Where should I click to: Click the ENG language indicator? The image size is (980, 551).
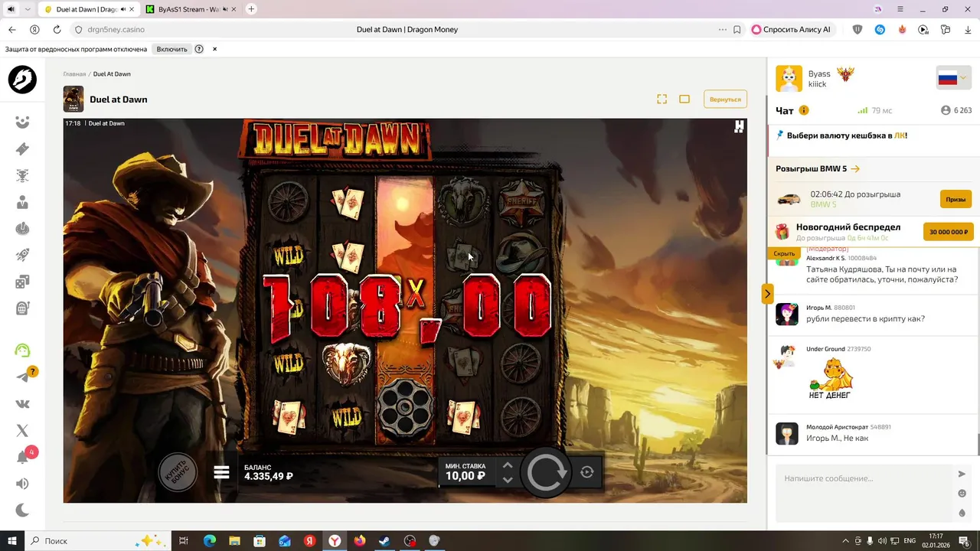point(910,541)
